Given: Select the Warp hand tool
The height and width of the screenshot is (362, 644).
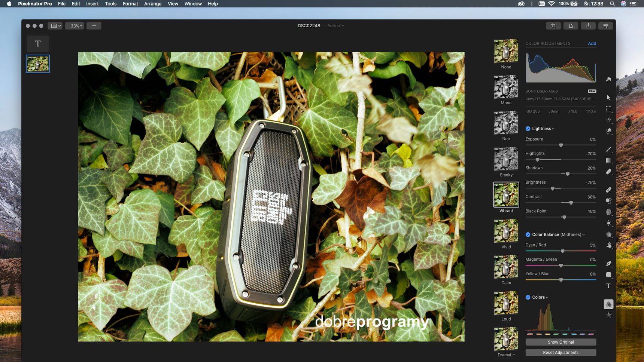Looking at the screenshot, I should 609,246.
